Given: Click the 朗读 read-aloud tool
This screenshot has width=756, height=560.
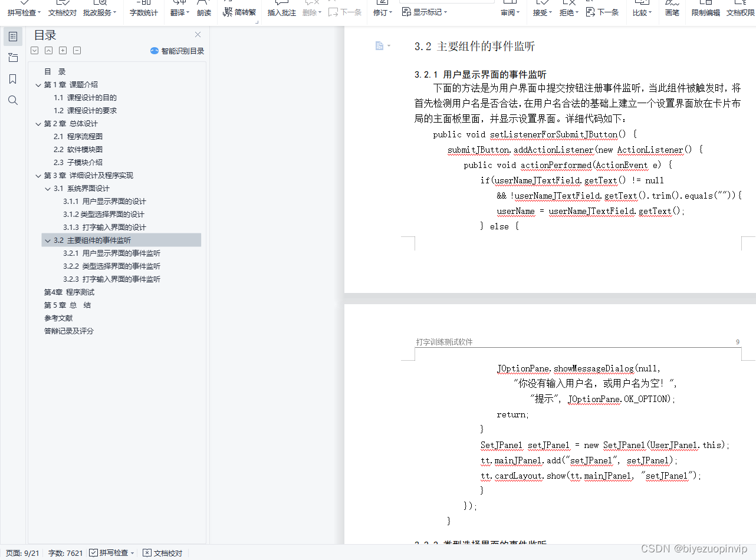Looking at the screenshot, I should pos(204,12).
